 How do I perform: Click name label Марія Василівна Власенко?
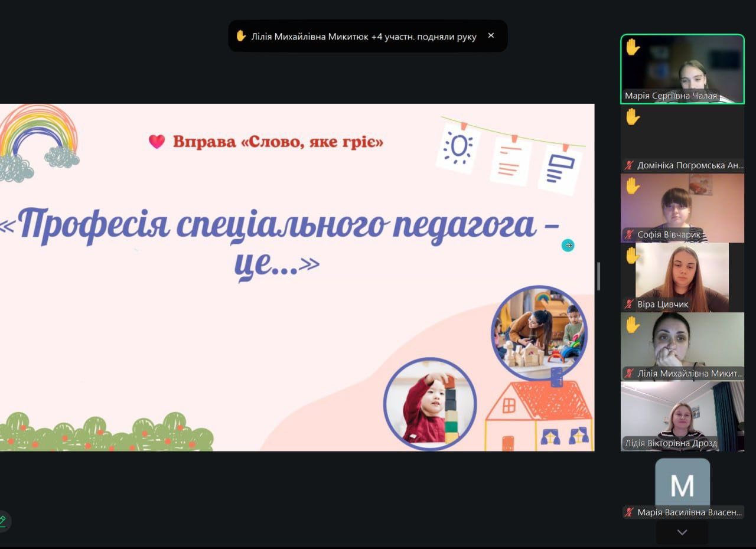(690, 512)
